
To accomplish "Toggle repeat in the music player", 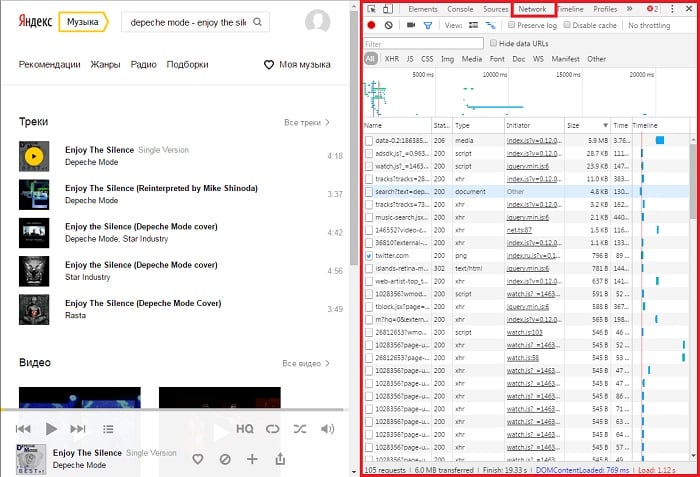I will pyautogui.click(x=273, y=429).
